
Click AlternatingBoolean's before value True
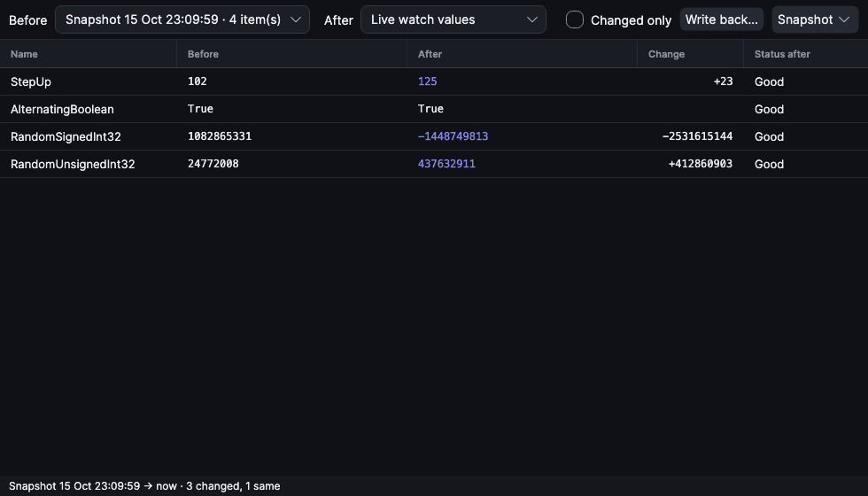[x=200, y=109]
